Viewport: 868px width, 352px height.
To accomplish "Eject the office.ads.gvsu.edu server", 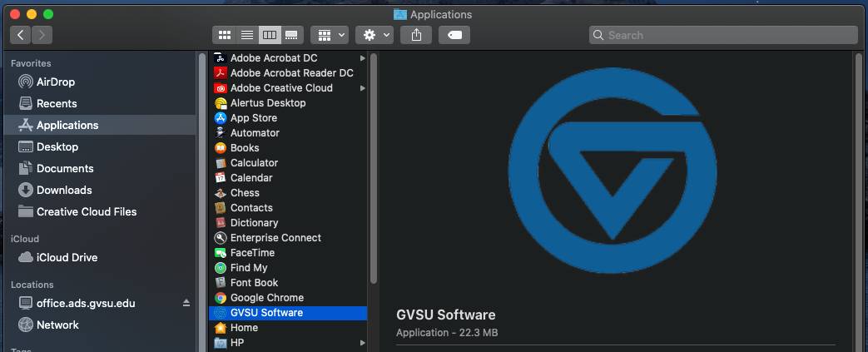I will click(x=186, y=303).
